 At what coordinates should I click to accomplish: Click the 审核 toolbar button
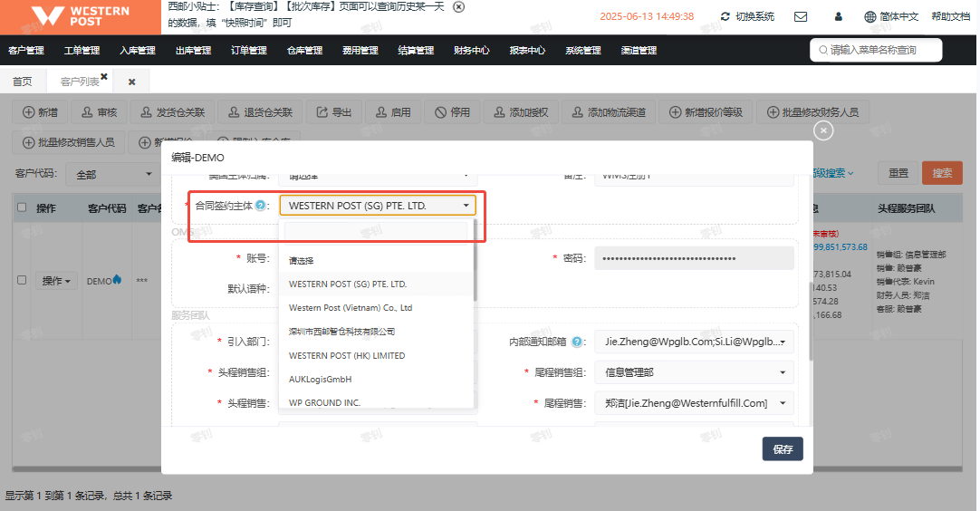point(100,112)
